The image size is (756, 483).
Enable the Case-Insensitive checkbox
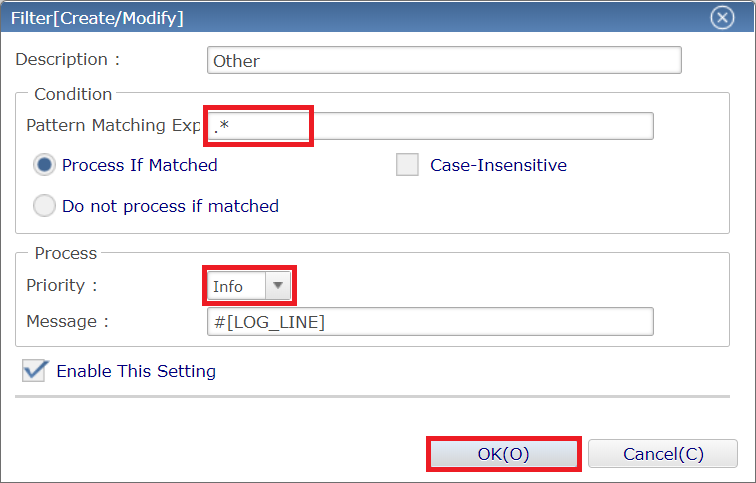pyautogui.click(x=407, y=165)
